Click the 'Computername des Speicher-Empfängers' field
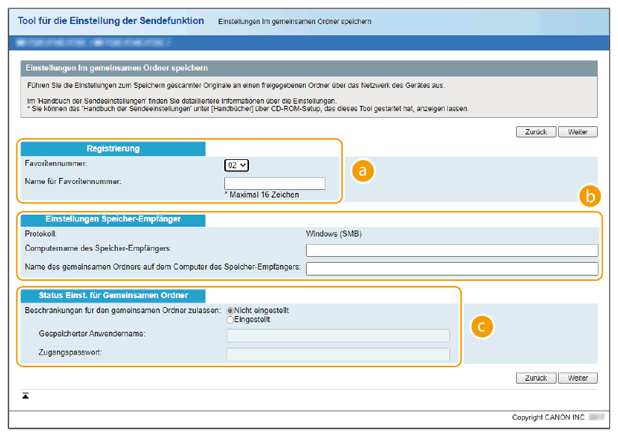618x437 pixels. click(452, 250)
